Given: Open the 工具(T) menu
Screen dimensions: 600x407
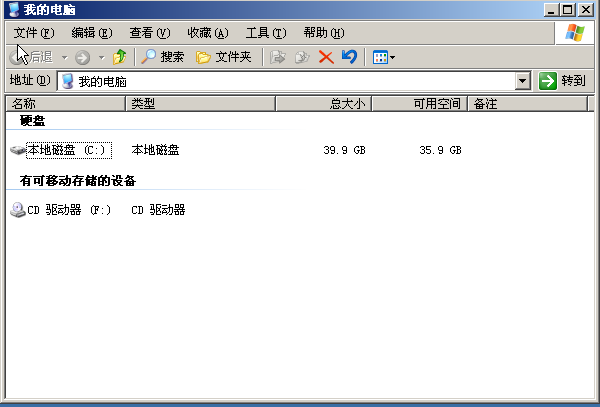Looking at the screenshot, I should (x=266, y=33).
